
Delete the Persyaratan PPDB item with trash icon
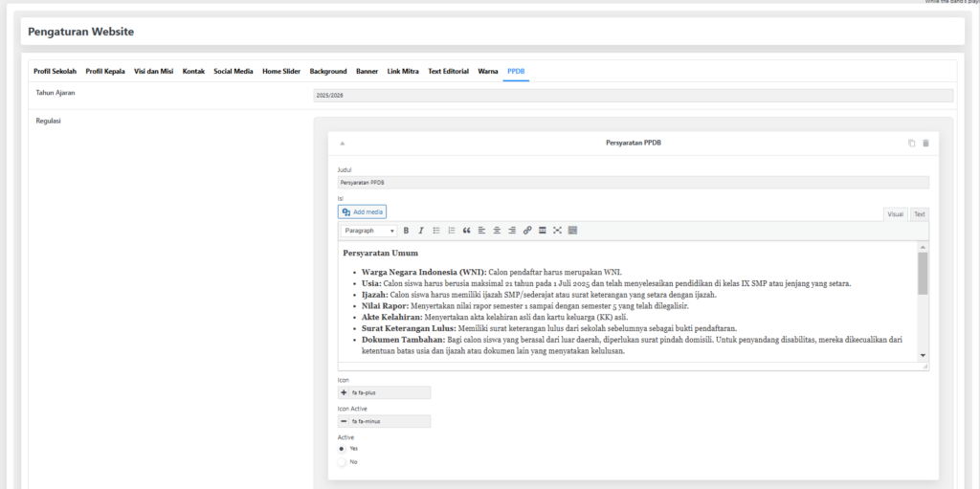coord(925,143)
